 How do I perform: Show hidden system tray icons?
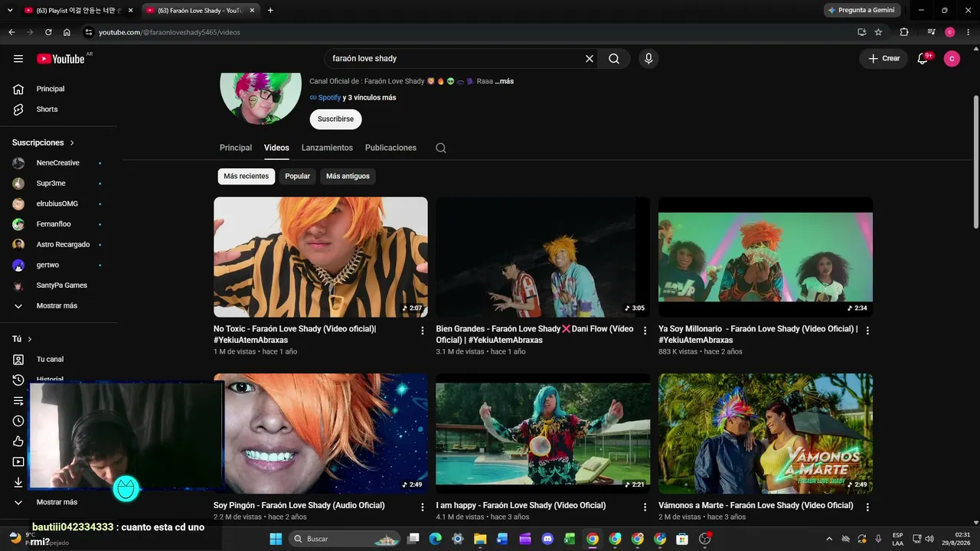click(x=829, y=539)
